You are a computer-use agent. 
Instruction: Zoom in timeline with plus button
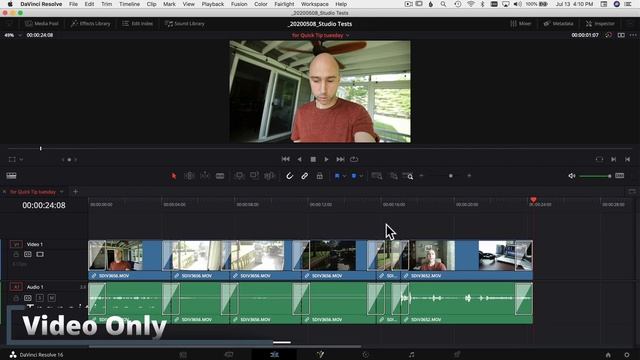point(469,176)
